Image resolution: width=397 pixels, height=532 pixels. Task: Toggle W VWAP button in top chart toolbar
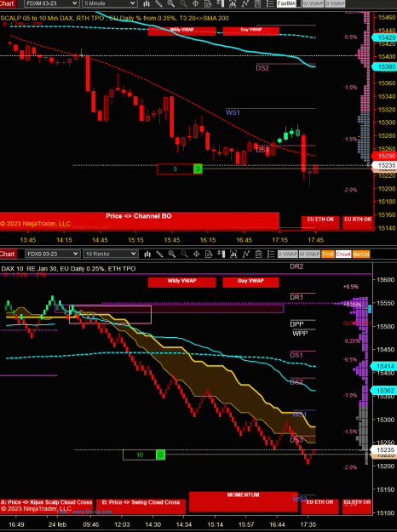click(313, 3)
